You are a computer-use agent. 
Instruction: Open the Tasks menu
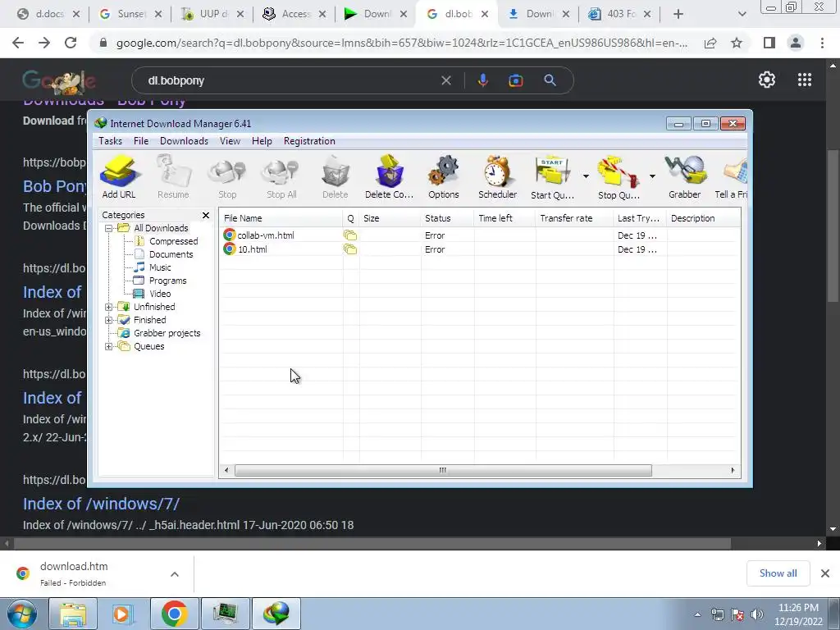111,141
